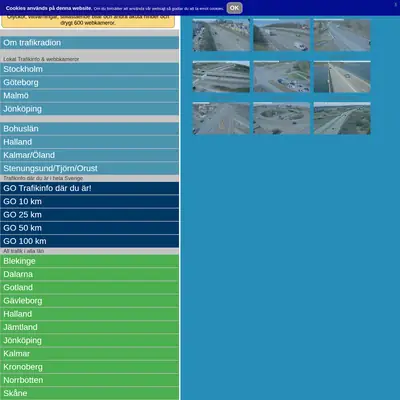This screenshot has width=400, height=400.
Task: Select Jönköping in the blue local list
Action: 89,109
